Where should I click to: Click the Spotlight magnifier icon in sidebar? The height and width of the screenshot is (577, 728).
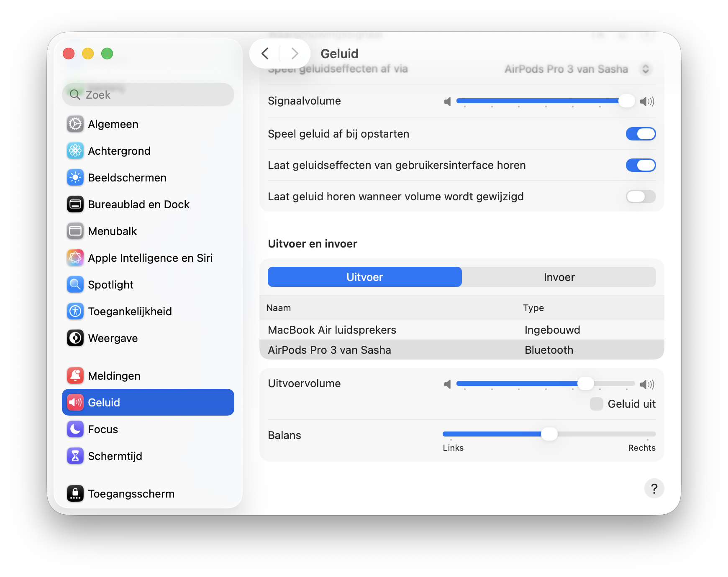pyautogui.click(x=75, y=285)
